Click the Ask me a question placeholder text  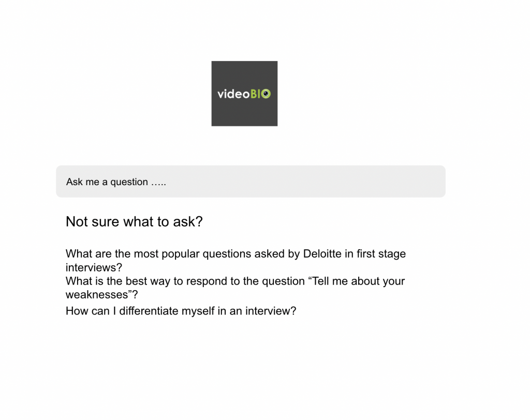(x=116, y=182)
